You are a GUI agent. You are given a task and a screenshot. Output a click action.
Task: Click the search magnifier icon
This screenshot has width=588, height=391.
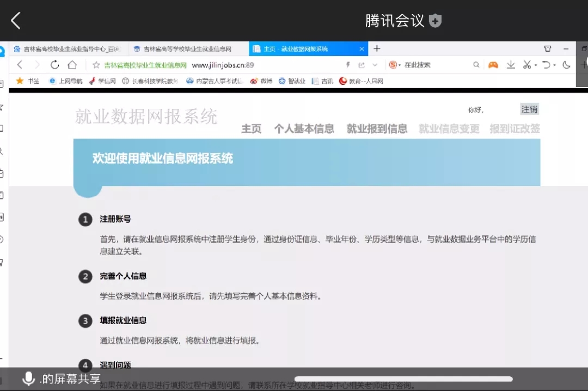point(476,65)
